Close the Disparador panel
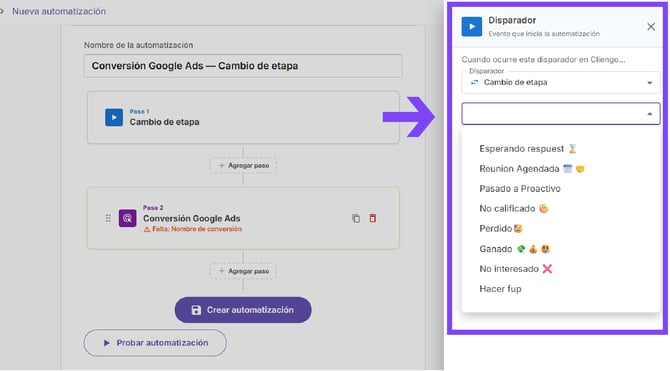 (x=651, y=26)
